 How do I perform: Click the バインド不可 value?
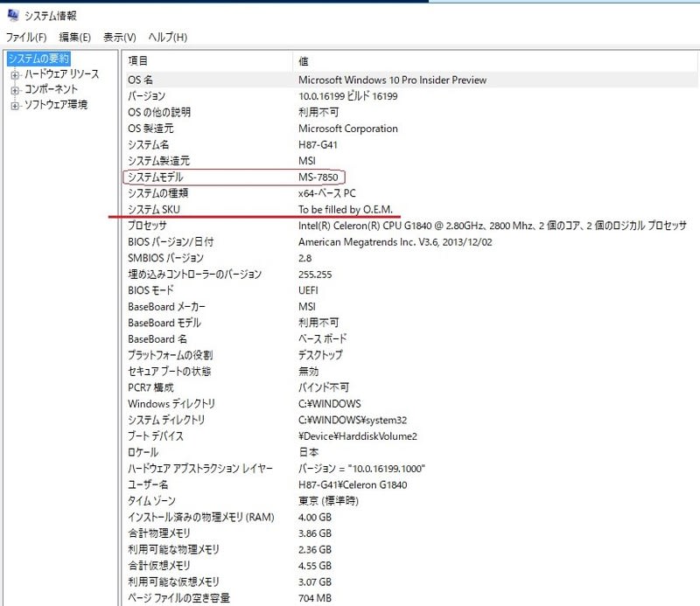pos(324,387)
